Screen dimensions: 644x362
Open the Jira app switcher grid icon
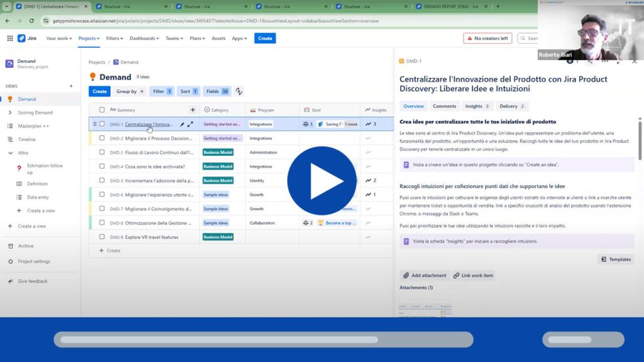coord(9,38)
